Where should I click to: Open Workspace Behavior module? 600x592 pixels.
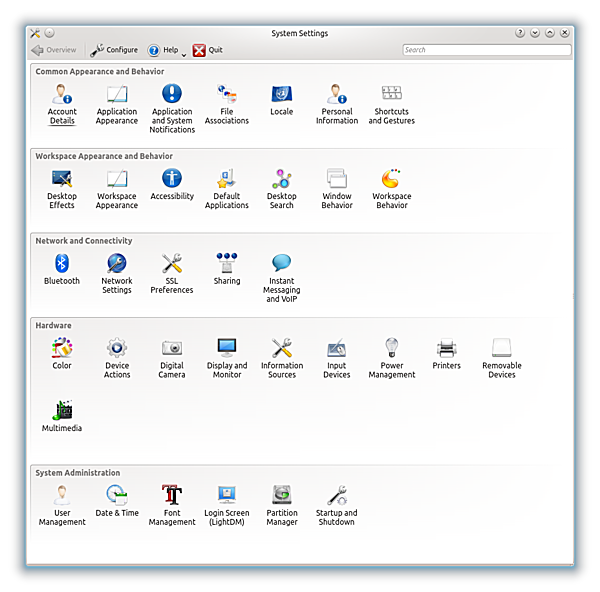coord(391,189)
